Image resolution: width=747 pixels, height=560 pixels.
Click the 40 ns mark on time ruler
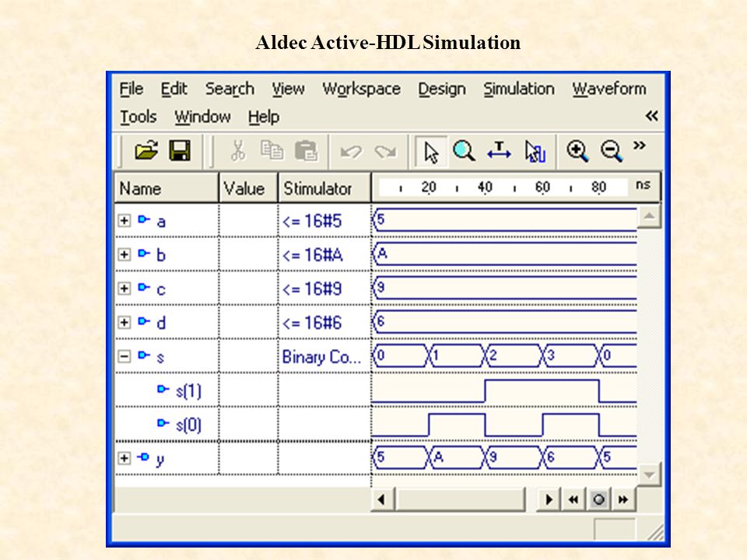[485, 187]
